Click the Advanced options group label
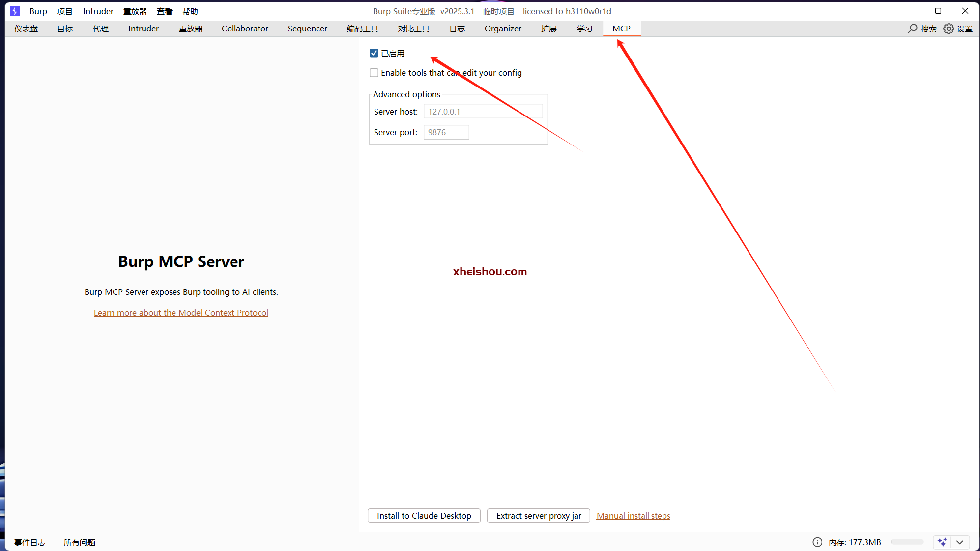This screenshot has height=551, width=980. 406,94
